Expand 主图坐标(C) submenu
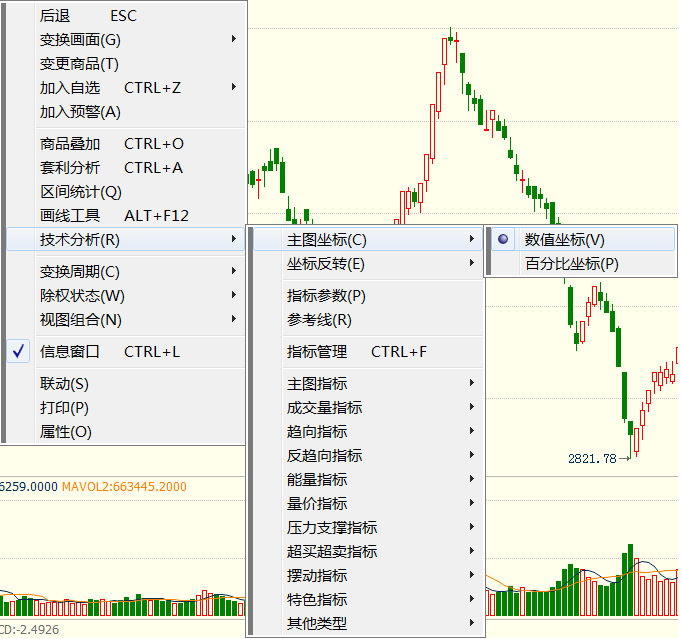This screenshot has width=682, height=639. 327,240
